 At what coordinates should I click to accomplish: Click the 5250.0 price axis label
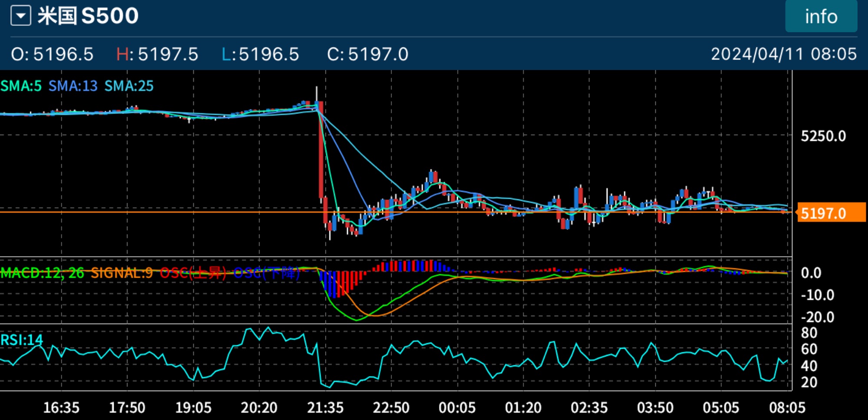823,136
